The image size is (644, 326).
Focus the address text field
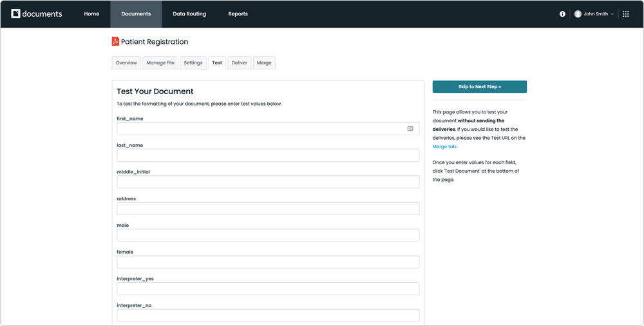[x=268, y=209]
